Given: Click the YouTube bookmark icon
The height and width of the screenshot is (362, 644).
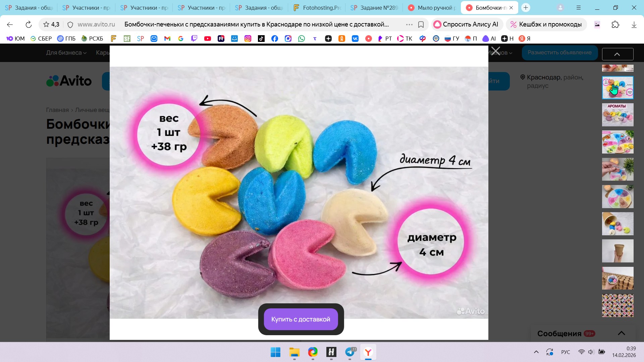Looking at the screenshot, I should coord(208,39).
